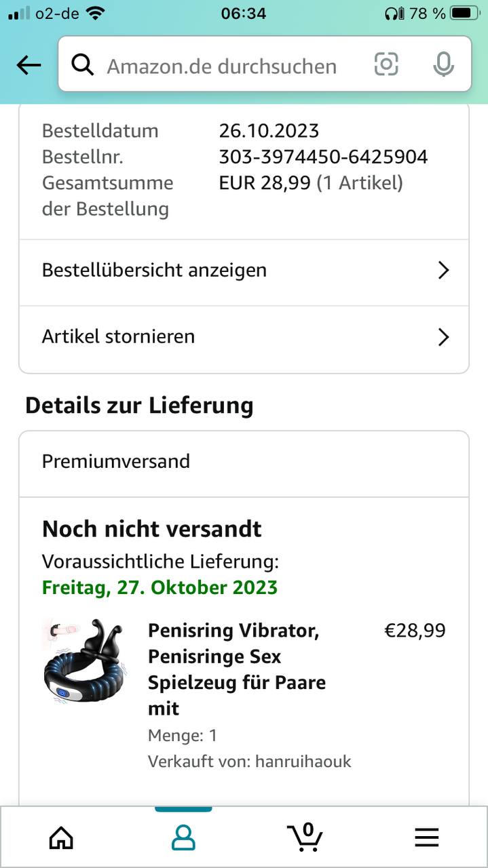Image resolution: width=488 pixels, height=868 pixels.
Task: Tap the microphone voice search icon
Action: click(443, 64)
